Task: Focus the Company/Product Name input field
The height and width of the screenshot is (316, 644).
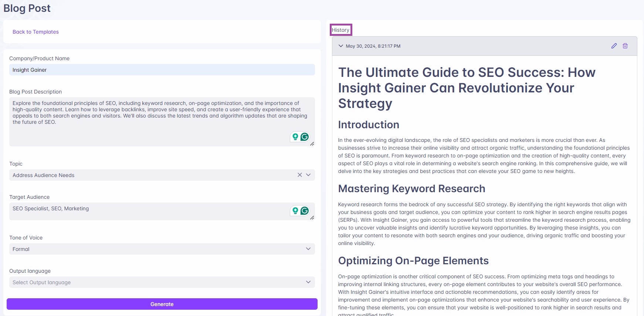Action: (x=162, y=69)
